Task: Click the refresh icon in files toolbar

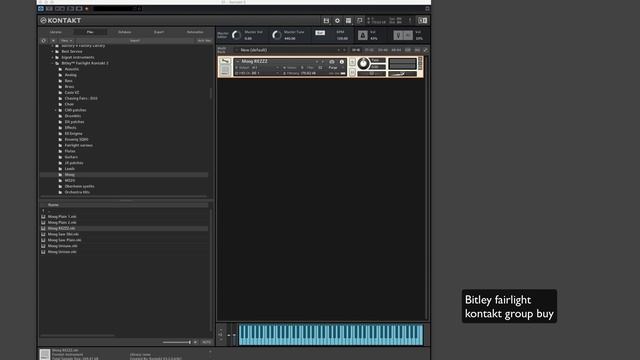Action: coord(44,40)
